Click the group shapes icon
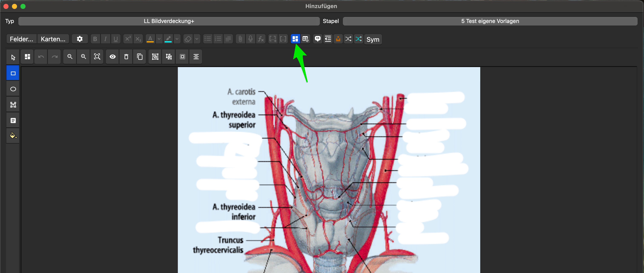 click(x=155, y=57)
